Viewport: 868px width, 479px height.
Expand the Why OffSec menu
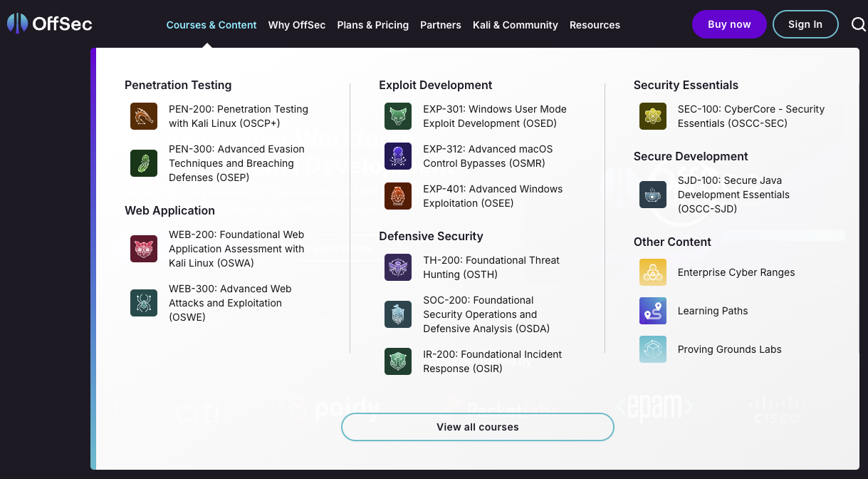pos(296,25)
